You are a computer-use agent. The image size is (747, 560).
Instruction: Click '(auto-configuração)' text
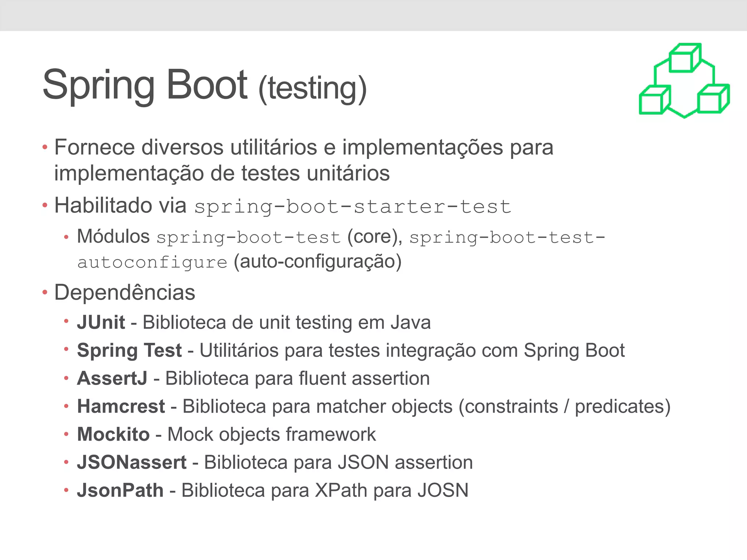(318, 262)
